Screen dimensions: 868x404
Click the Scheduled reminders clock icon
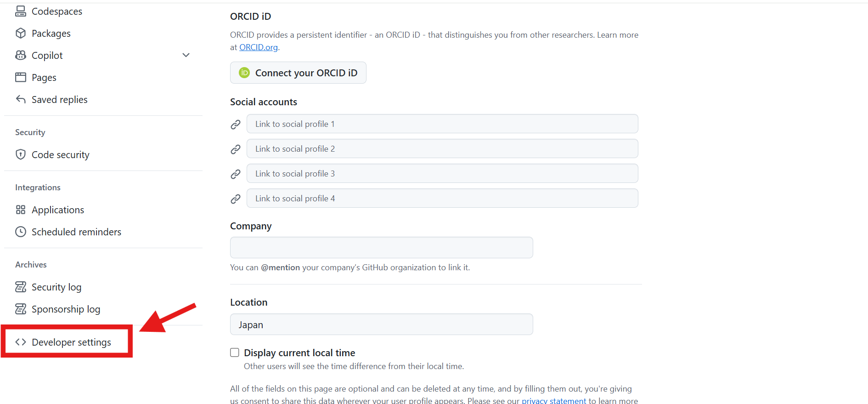tap(21, 232)
